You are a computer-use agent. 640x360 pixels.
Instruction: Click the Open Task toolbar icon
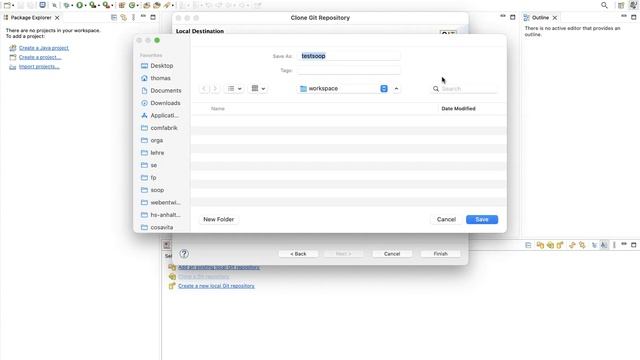[x=157, y=5]
